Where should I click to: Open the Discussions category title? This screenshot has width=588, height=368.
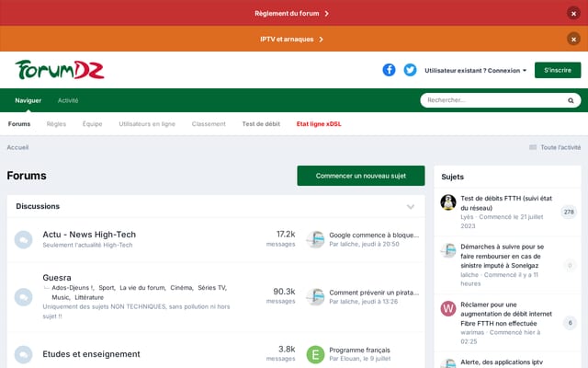pos(38,206)
